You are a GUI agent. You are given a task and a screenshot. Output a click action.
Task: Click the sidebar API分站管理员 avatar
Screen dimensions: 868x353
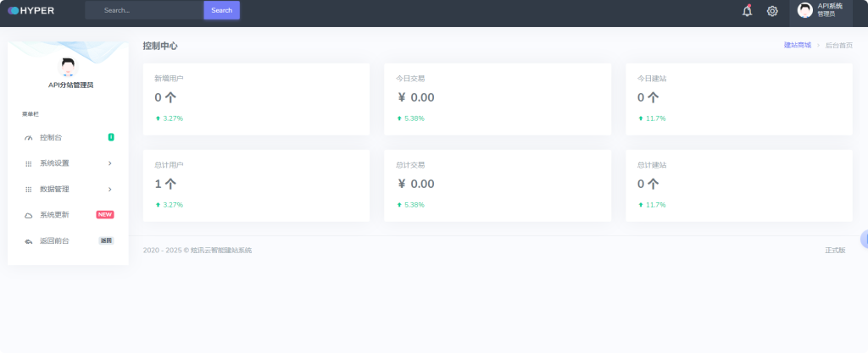68,66
